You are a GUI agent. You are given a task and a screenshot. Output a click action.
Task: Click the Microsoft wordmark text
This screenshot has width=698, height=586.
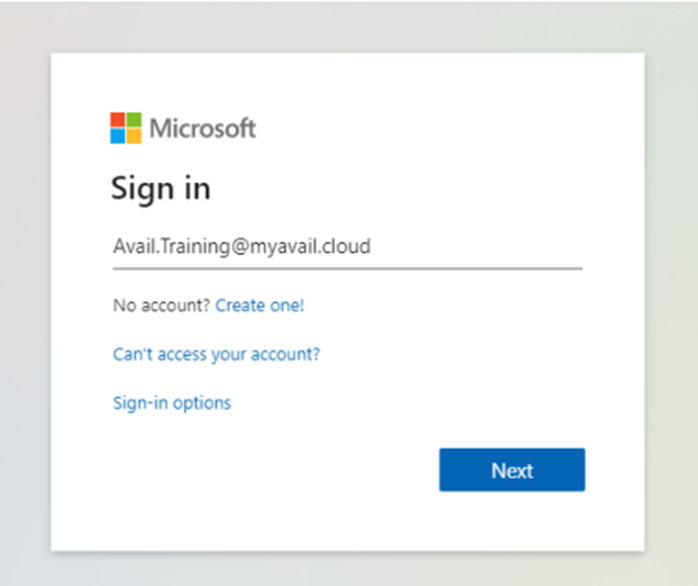click(x=203, y=128)
